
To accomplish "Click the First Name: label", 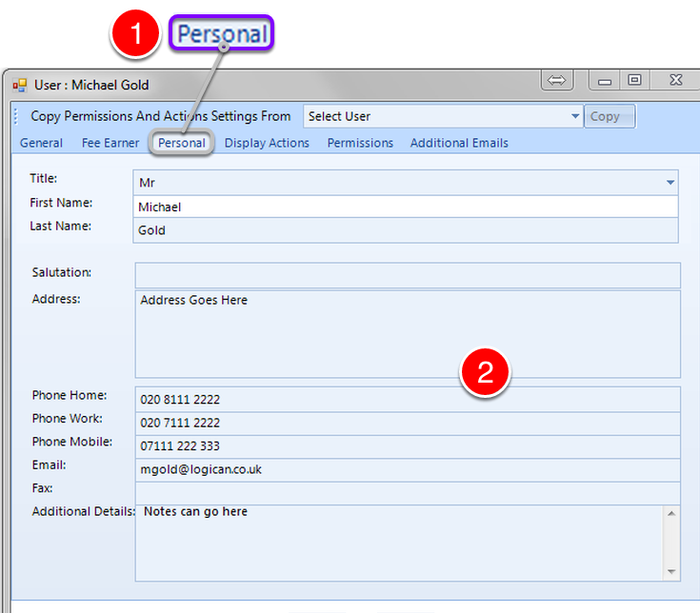I will [x=61, y=203].
